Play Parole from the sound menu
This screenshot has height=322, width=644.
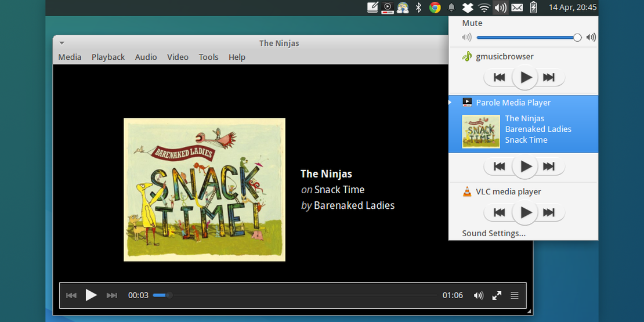(525, 167)
